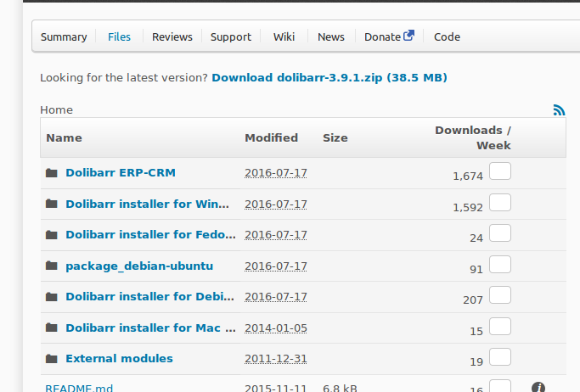Click the RSS feed icon
The image size is (580, 392).
(x=559, y=109)
